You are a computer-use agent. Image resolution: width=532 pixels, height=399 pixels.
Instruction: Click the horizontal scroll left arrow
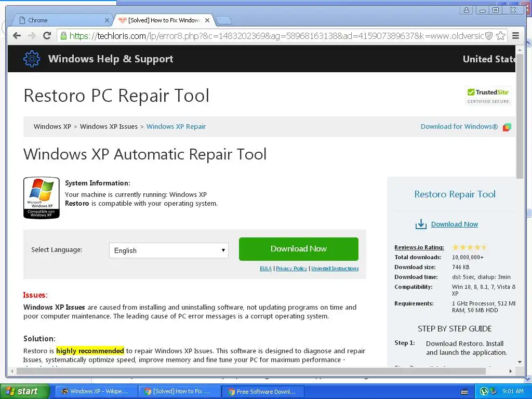tap(12, 371)
